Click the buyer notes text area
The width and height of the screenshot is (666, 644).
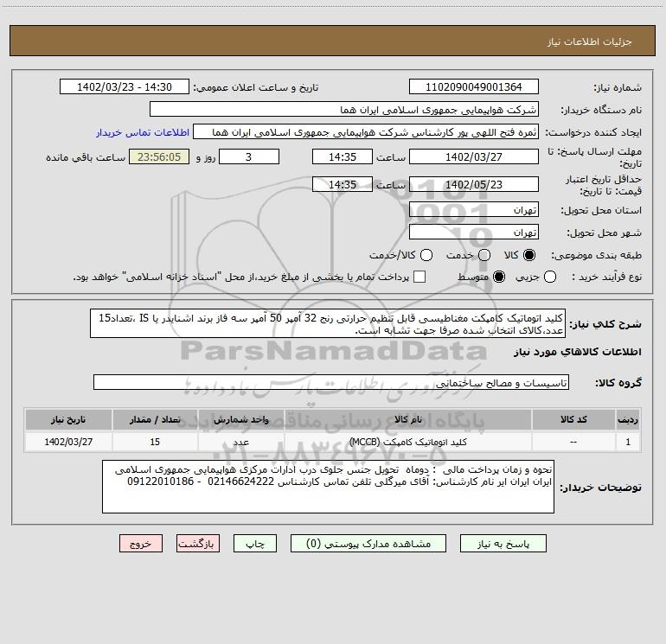tap(328, 487)
